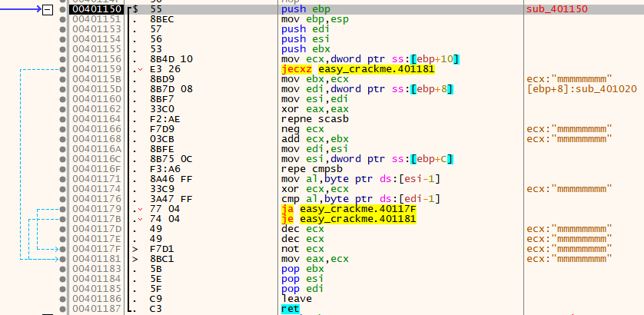Click the 'pop esi' instruction
Image resolution: width=644 pixels, height=315 pixels.
(x=303, y=279)
